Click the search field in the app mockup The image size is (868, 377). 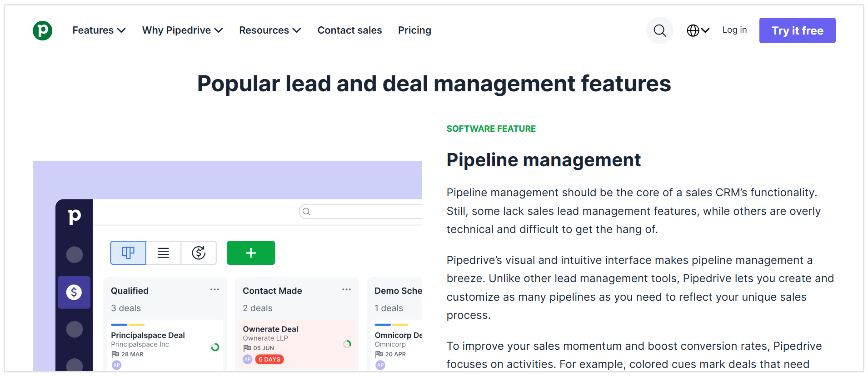360,212
